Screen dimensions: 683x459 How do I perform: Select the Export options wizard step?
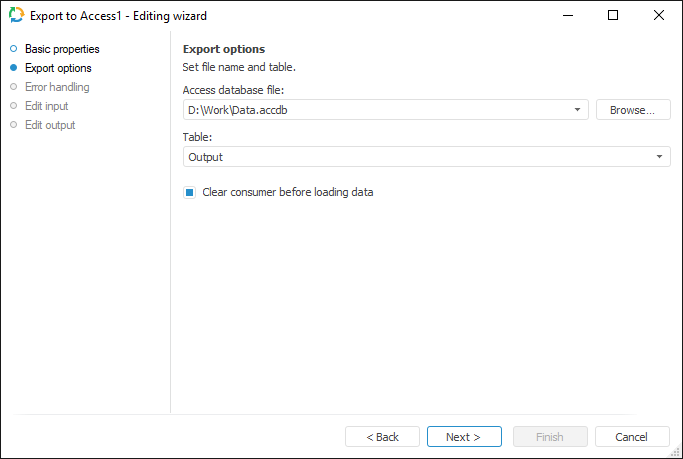coord(58,68)
